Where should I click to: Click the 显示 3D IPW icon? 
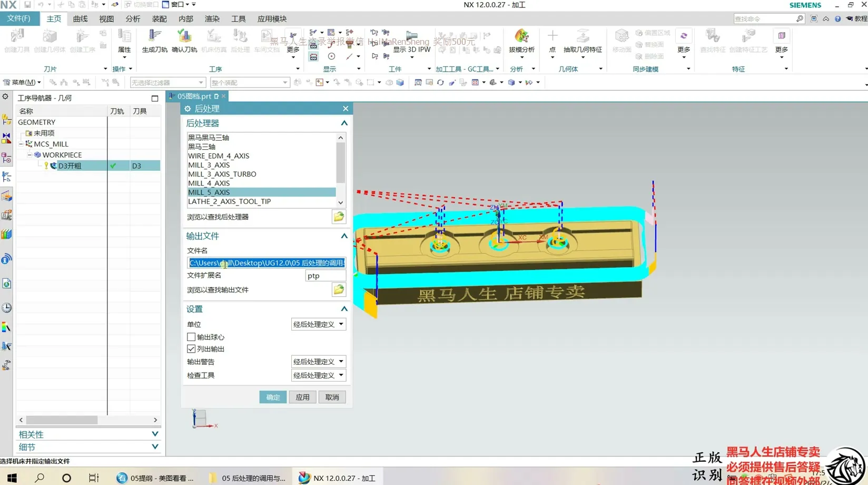[412, 41]
